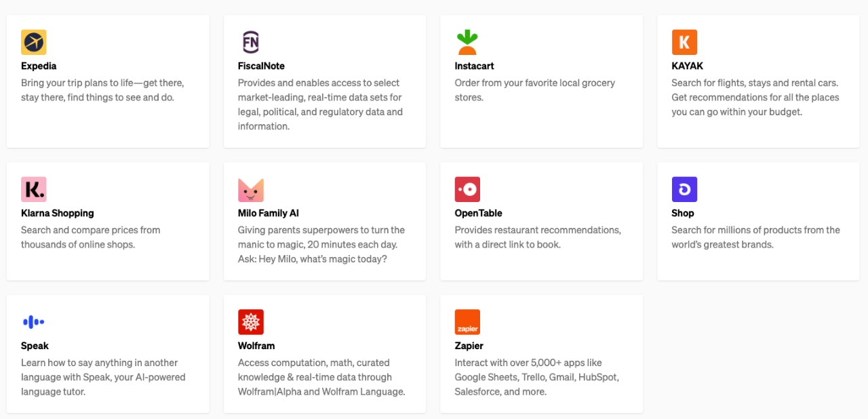Click the red OpenTable logo icon
Screen dimensions: 868x419
point(467,189)
